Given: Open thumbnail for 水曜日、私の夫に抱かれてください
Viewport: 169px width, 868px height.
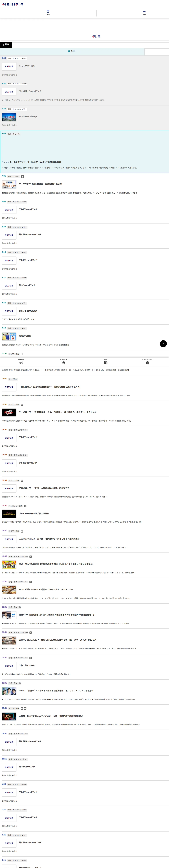Looking at the screenshot, I should point(9,716).
